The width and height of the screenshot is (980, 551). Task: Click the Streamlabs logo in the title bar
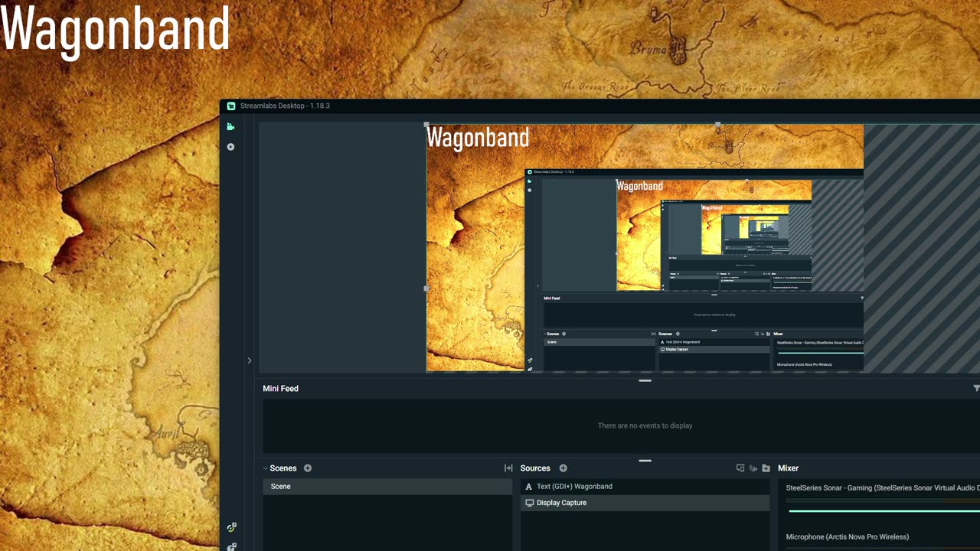tap(231, 106)
